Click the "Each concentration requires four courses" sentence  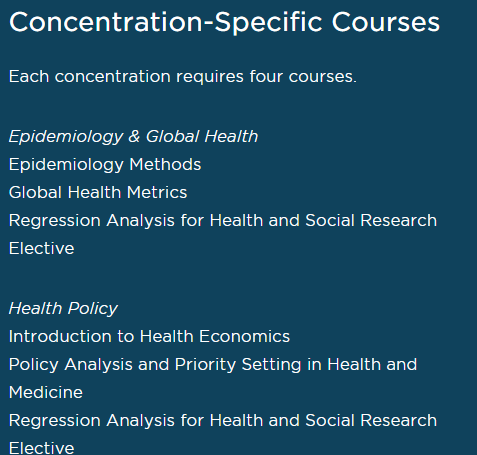tap(183, 77)
